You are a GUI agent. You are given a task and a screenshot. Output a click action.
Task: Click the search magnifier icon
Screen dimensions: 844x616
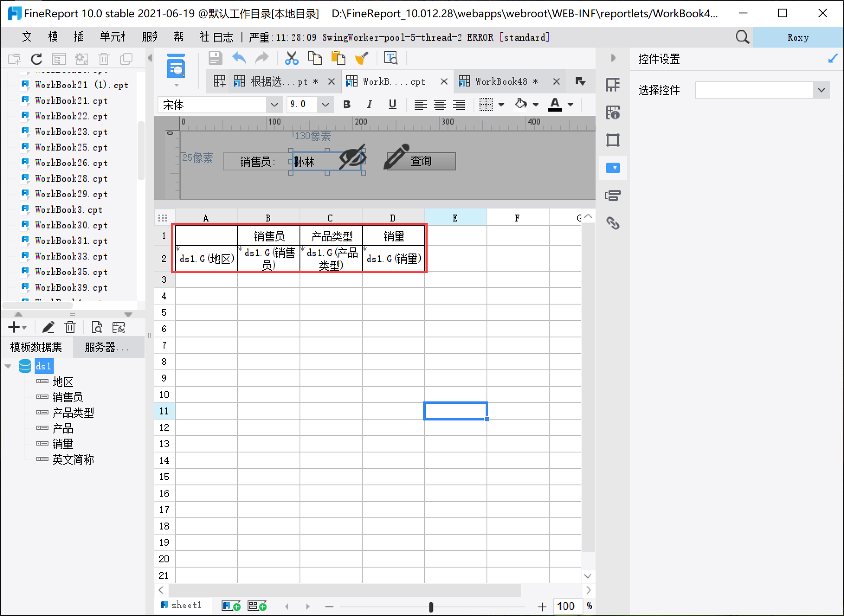point(742,37)
